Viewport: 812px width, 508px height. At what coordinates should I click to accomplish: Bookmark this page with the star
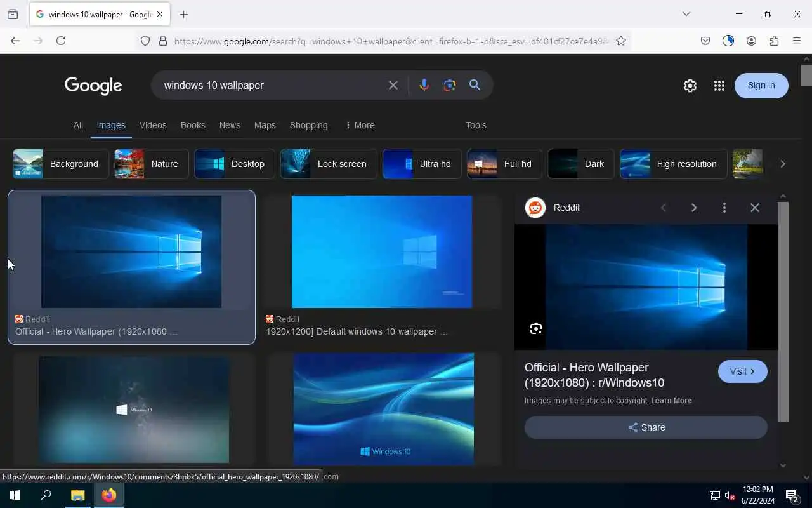pyautogui.click(x=621, y=41)
